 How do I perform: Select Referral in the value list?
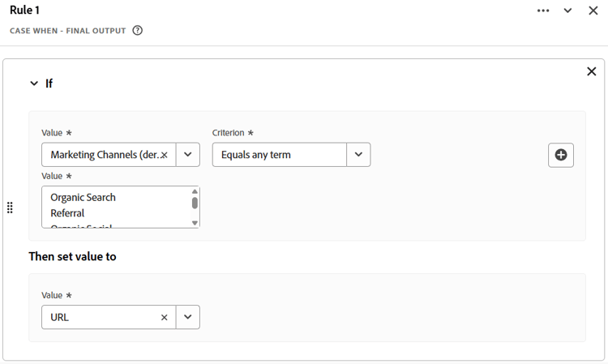pyautogui.click(x=67, y=213)
